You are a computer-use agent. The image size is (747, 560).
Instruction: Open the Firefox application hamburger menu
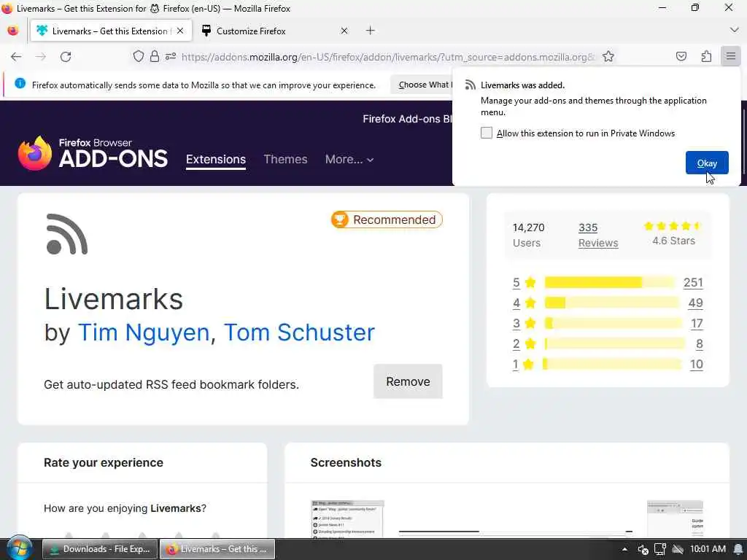731,56
